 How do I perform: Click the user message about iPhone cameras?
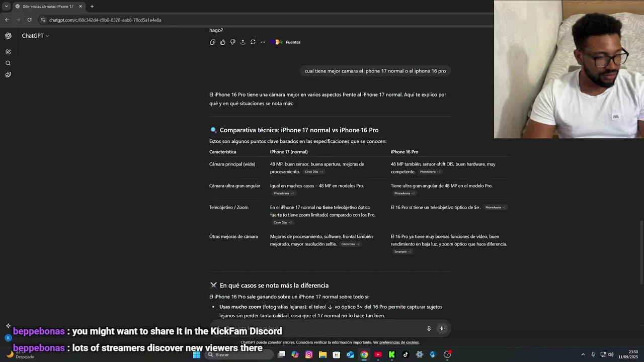375,71
